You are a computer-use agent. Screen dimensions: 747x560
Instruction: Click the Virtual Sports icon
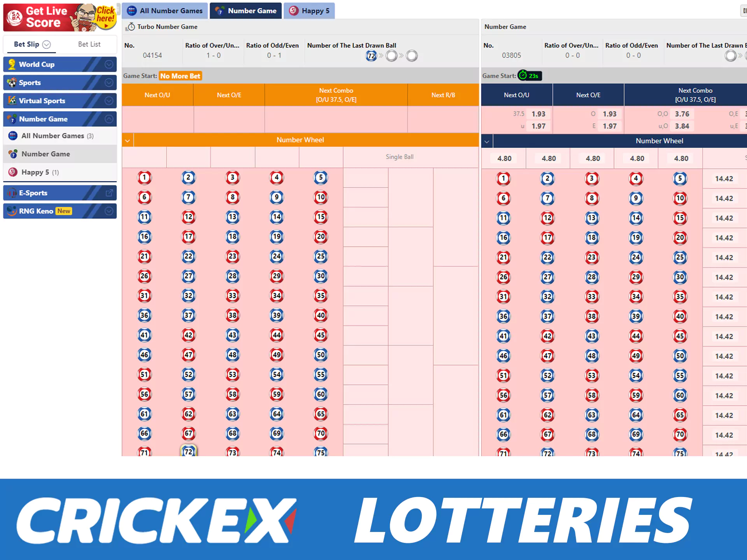(12, 101)
